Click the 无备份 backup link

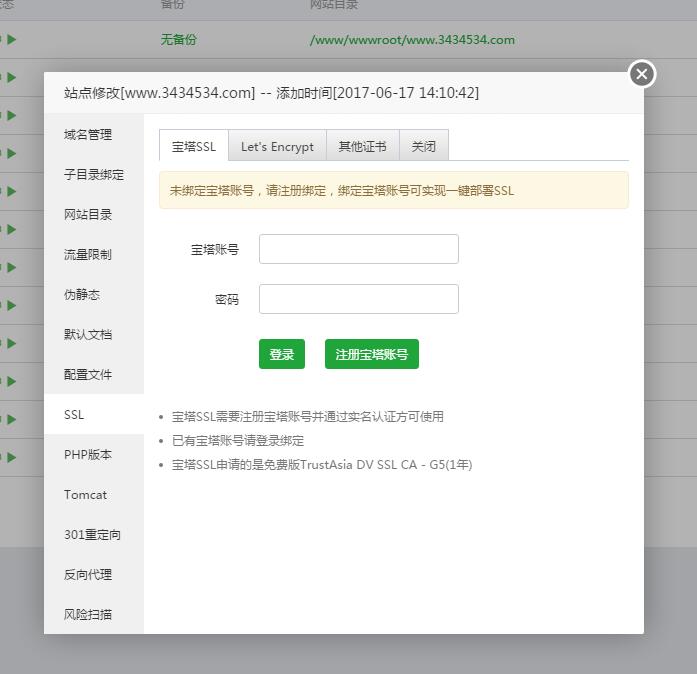point(178,40)
